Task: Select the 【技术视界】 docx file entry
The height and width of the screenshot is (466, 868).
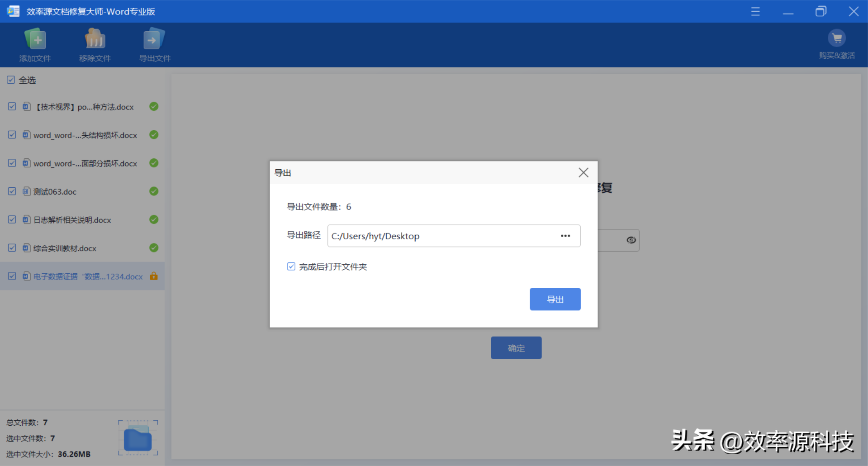Action: pyautogui.click(x=85, y=107)
